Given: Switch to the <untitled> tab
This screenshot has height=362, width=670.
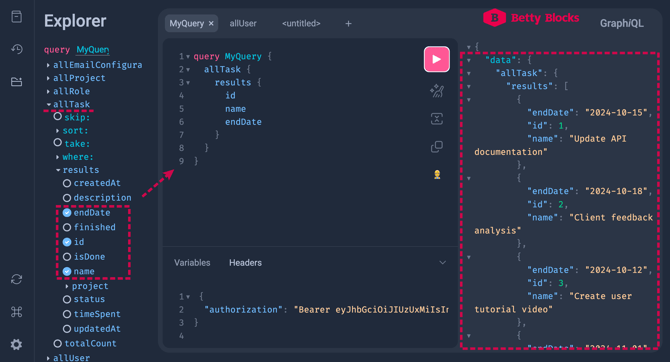Looking at the screenshot, I should click(301, 24).
